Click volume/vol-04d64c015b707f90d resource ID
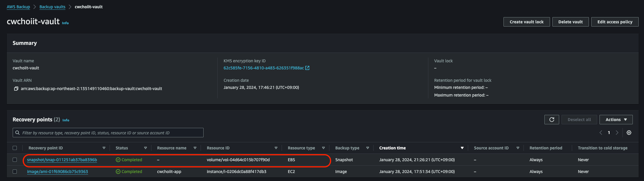 point(238,160)
